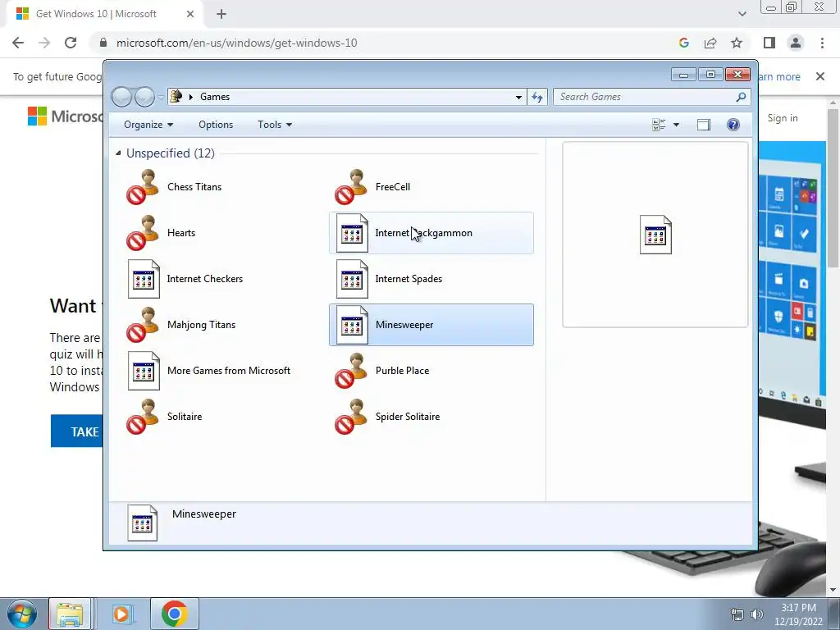Click the Chrome page vertical scrollbar
Viewport: 840px width, 630px height.
pyautogui.click(x=833, y=188)
